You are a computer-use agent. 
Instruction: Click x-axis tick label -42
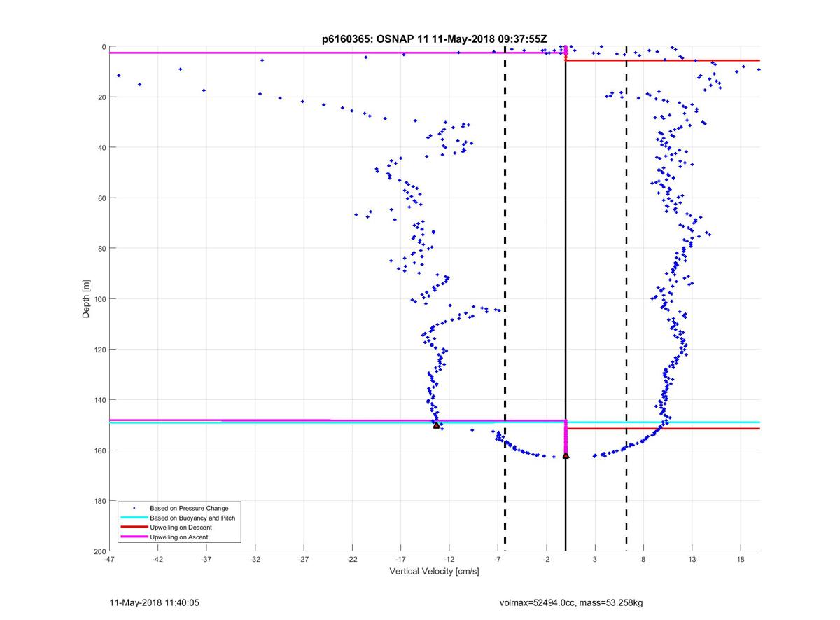point(157,560)
